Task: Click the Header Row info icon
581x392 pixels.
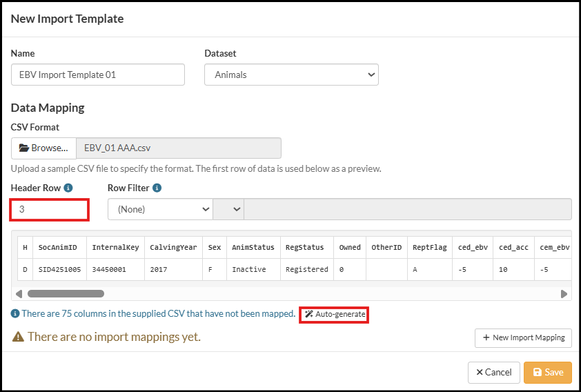Action: [x=69, y=188]
